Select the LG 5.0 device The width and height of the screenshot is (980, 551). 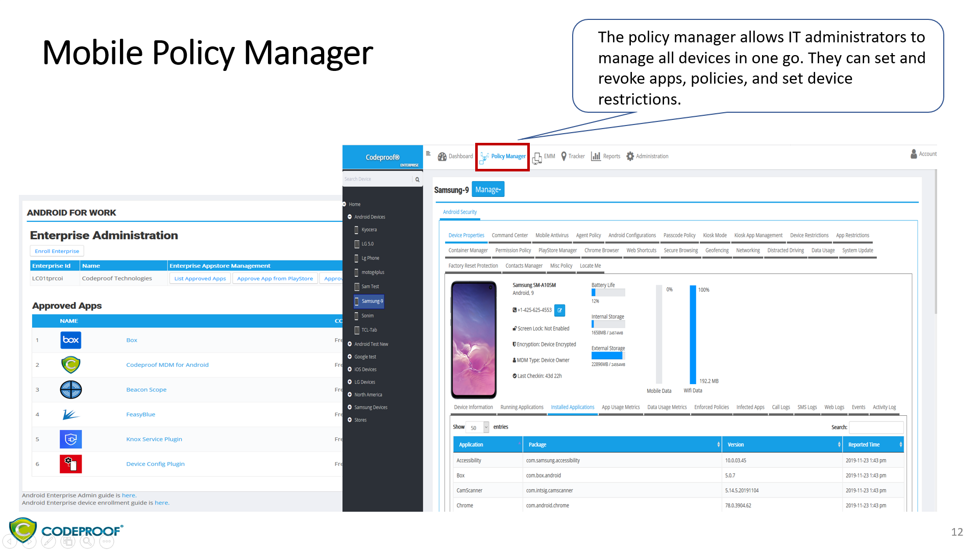364,244
